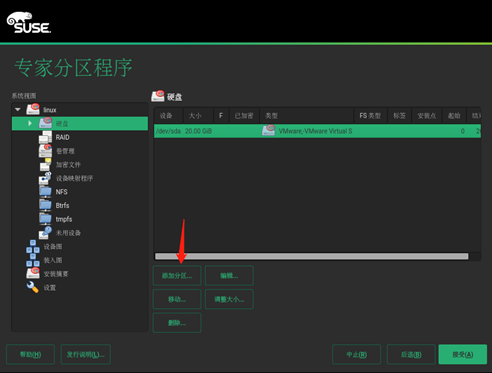Click the 移动... button

[x=177, y=299]
